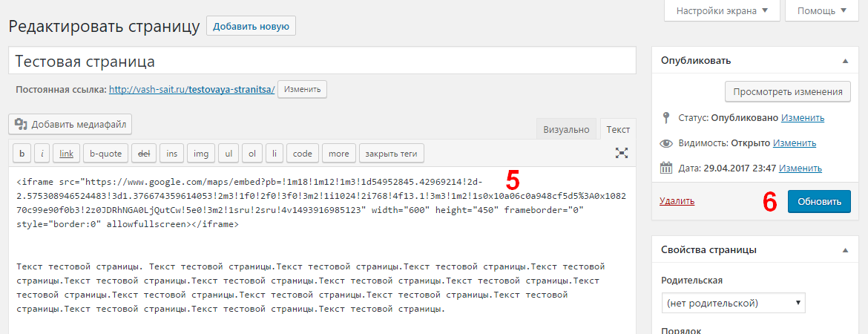Open the testovaya-stranitsa permalink
Viewport: 868px width, 334px height.
192,90
